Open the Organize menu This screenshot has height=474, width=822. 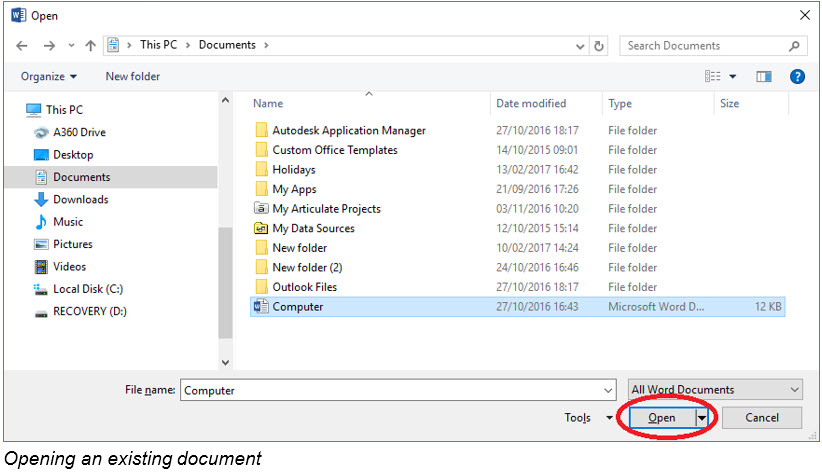pyautogui.click(x=49, y=77)
